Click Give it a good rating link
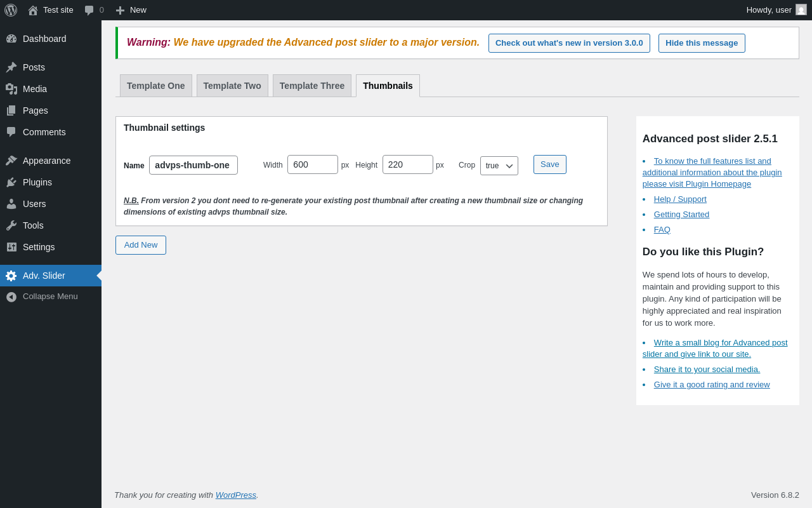This screenshot has height=508, width=812. [712, 385]
